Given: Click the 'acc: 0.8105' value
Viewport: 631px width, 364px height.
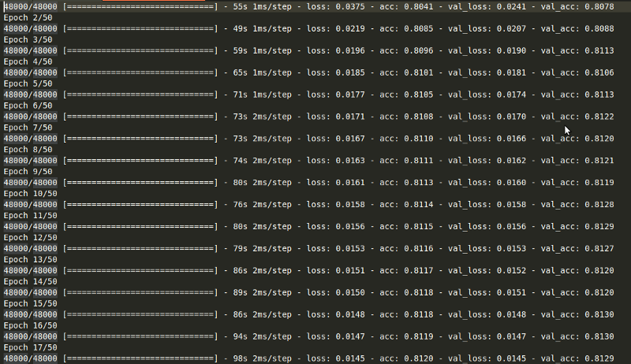Looking at the screenshot, I should (x=406, y=95).
